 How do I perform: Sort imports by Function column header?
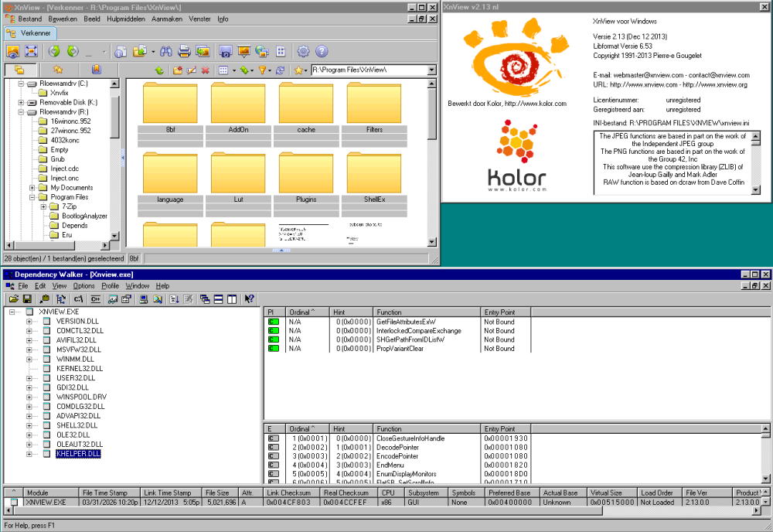tap(427, 312)
